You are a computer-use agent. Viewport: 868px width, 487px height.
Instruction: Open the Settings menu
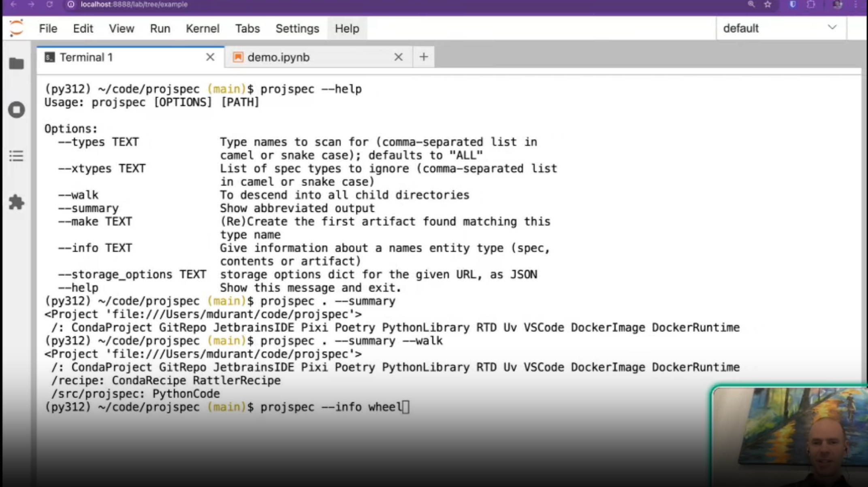297,29
